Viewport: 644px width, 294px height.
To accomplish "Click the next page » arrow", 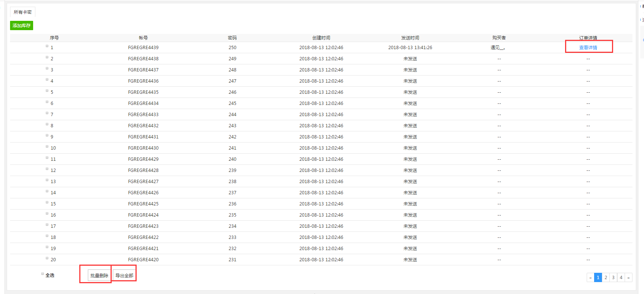I will pyautogui.click(x=628, y=278).
